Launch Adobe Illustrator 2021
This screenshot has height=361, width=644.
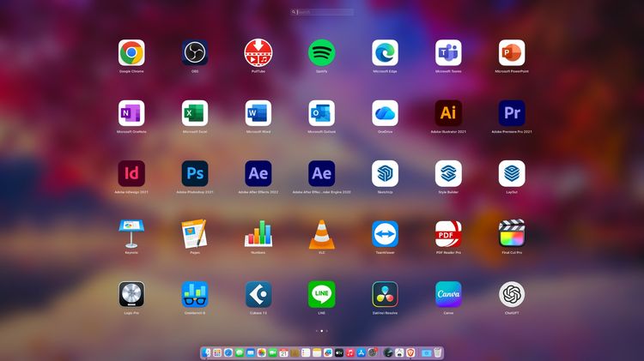(x=448, y=113)
